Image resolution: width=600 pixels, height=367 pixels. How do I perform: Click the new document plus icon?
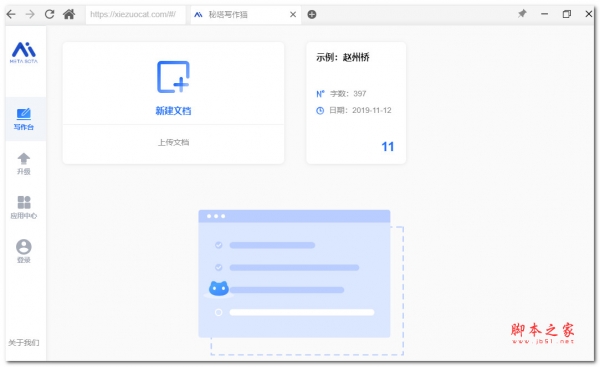tap(173, 77)
